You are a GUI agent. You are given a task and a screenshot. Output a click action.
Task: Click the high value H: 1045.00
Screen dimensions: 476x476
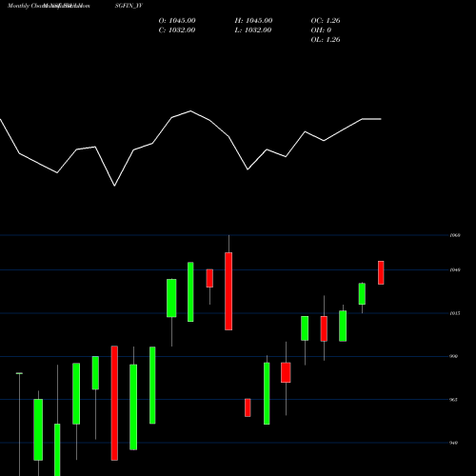pyautogui.click(x=253, y=21)
